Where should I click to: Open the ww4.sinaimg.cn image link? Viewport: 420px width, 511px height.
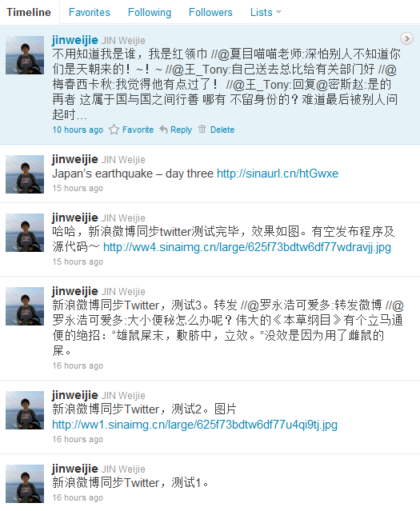[x=247, y=247]
